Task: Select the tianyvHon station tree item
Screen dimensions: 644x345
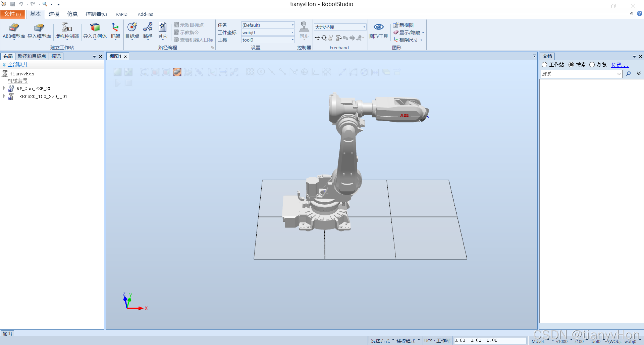Action: tap(22, 74)
